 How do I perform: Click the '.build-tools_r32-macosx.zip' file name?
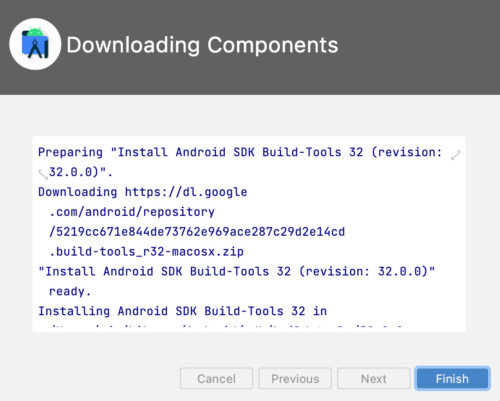[146, 251]
